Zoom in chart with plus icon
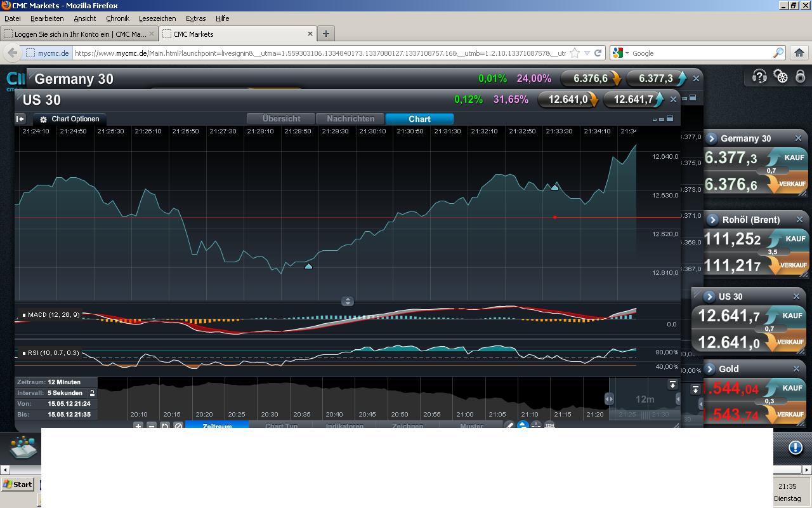Viewport: 812px width, 508px height. tap(138, 426)
